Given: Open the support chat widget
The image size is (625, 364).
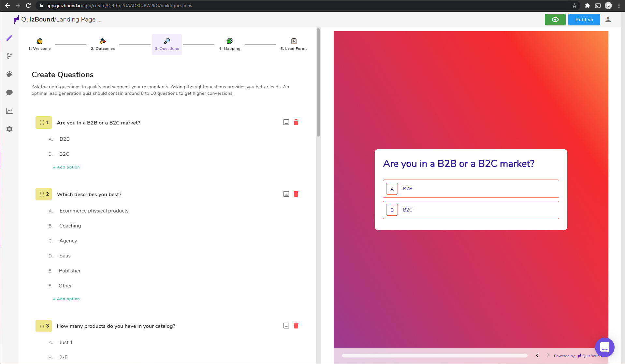Looking at the screenshot, I should pos(604,347).
